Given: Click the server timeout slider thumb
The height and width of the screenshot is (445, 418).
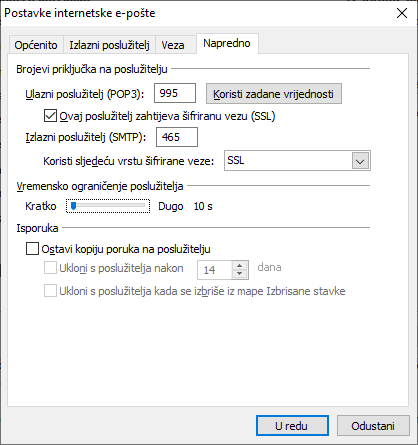Looking at the screenshot, I should [74, 206].
